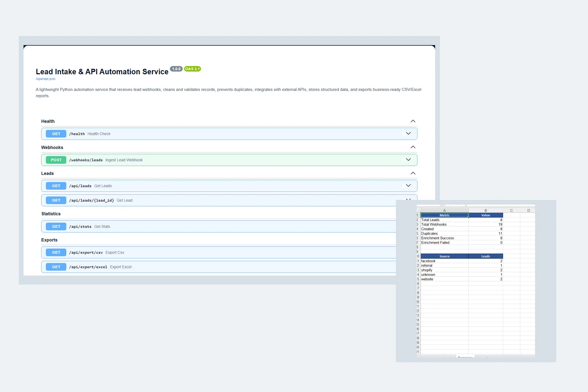
Task: Collapse the Health section chevron
Action: tap(413, 121)
